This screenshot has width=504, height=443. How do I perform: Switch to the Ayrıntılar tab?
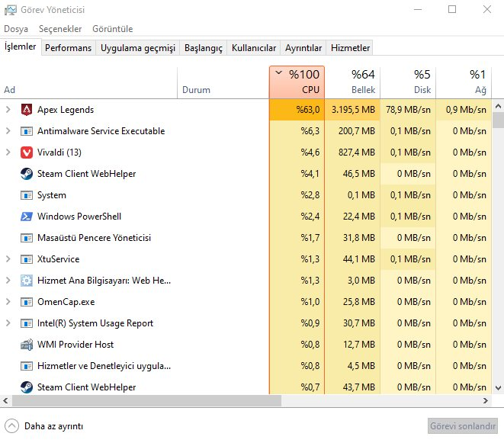[x=303, y=48]
